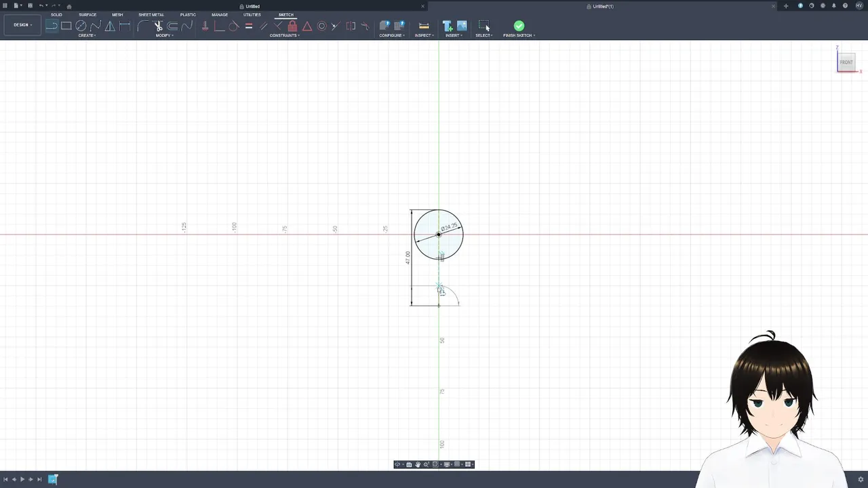Switch to the Solid tab
Screen dimensions: 868x488
pos(56,15)
